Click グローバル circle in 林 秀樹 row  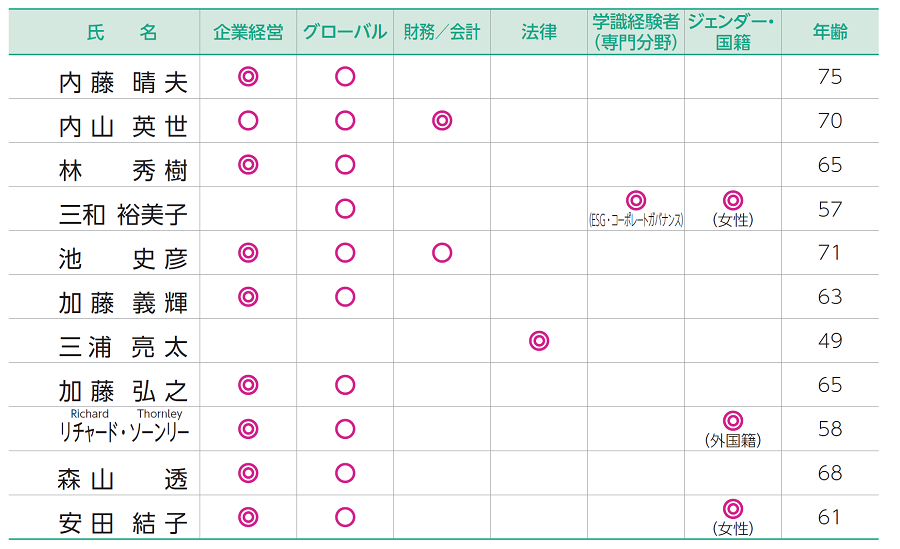[x=345, y=165]
